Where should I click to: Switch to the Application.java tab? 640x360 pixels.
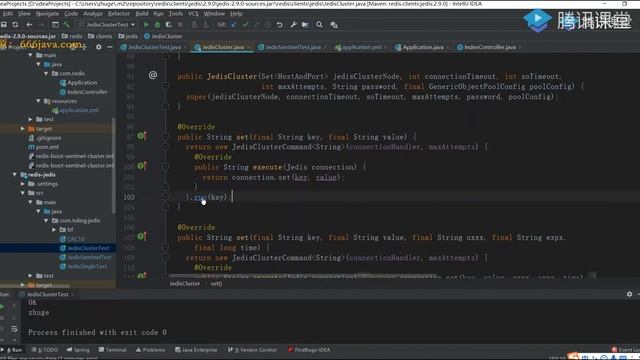click(x=422, y=47)
